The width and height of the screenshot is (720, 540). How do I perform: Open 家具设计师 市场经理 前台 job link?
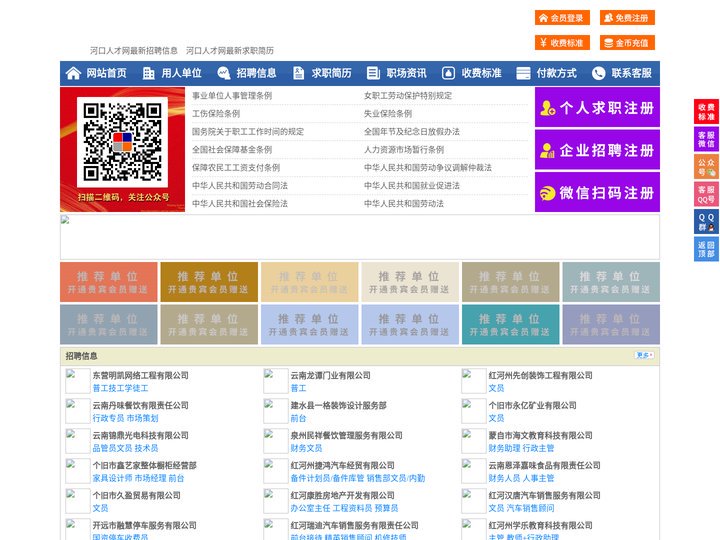[x=138, y=478]
